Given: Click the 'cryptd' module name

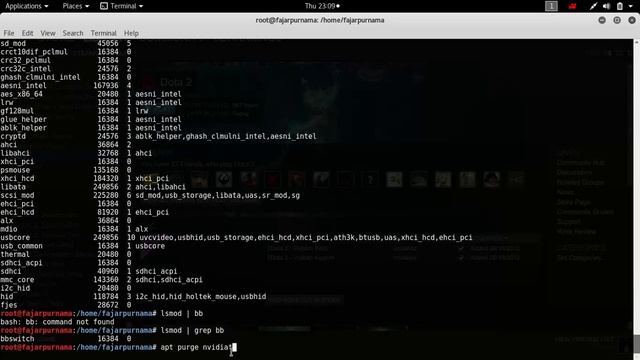Looking at the screenshot, I should coord(13,136).
